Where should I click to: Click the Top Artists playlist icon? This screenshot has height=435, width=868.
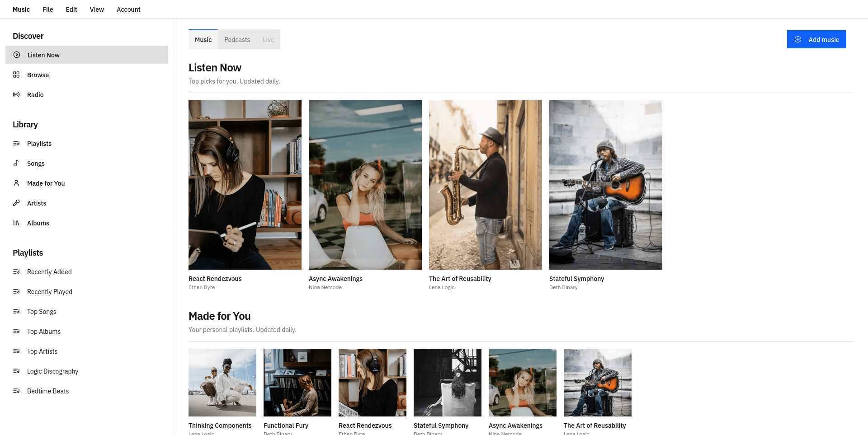pyautogui.click(x=16, y=351)
